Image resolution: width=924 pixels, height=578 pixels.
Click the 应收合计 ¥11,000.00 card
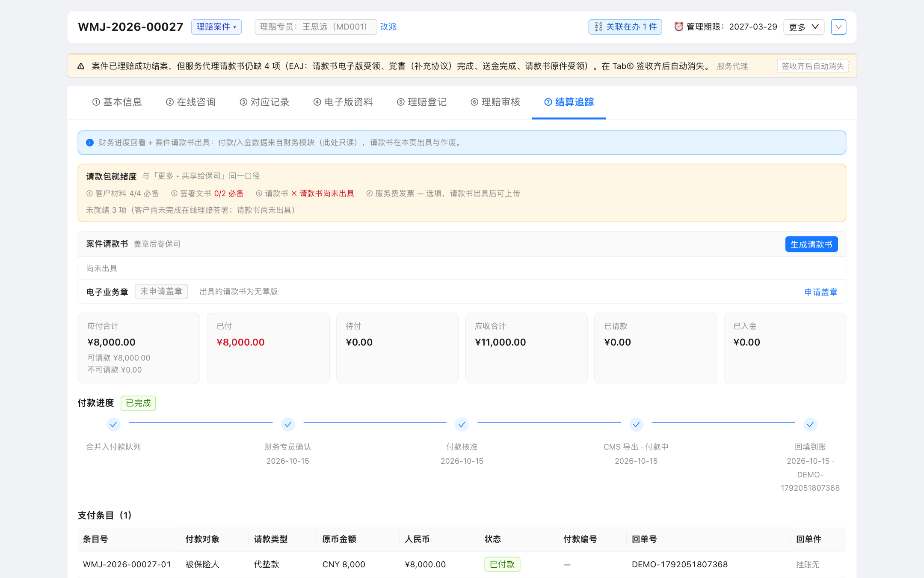click(x=527, y=348)
